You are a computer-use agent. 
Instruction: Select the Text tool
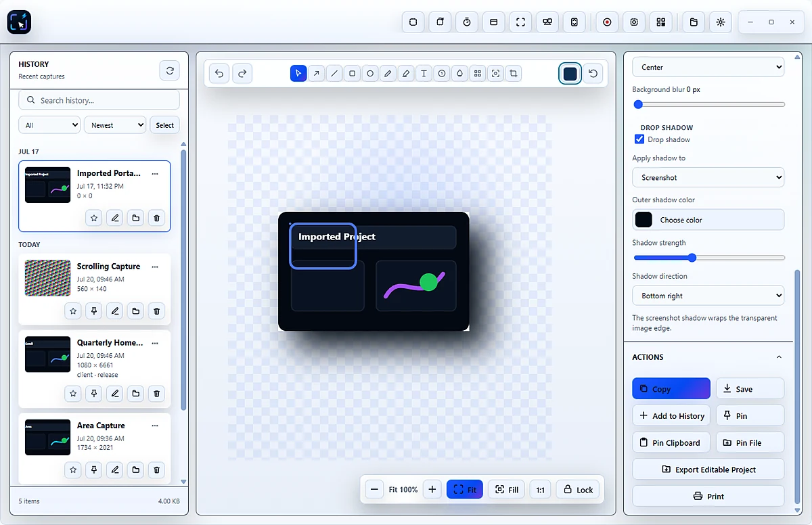[424, 73]
